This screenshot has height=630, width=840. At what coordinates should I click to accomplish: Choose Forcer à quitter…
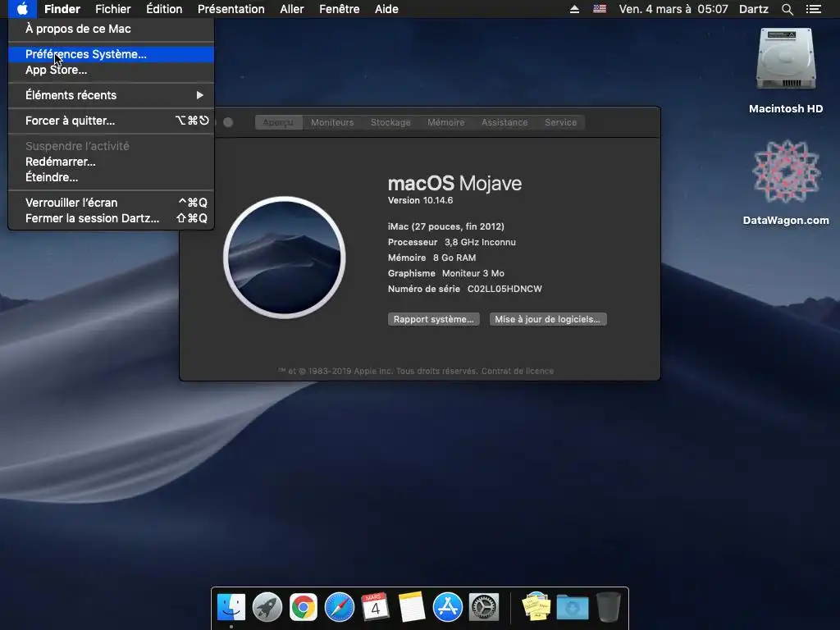(x=111, y=121)
